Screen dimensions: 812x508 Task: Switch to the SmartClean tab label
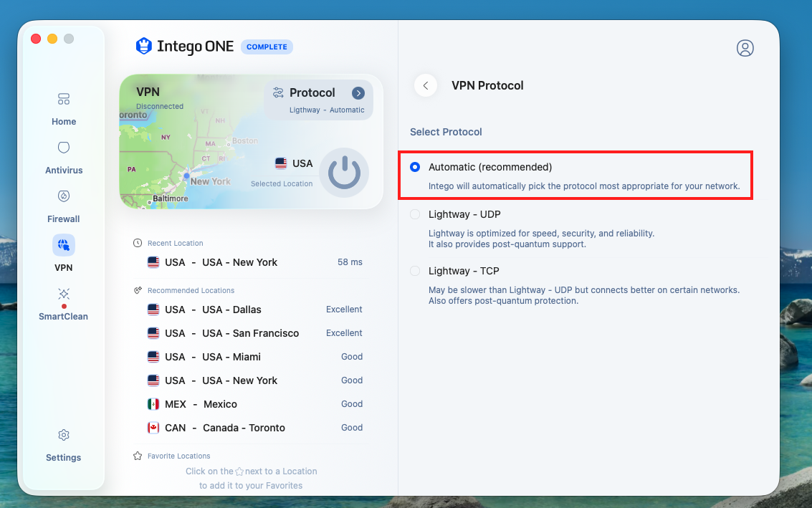coord(64,317)
